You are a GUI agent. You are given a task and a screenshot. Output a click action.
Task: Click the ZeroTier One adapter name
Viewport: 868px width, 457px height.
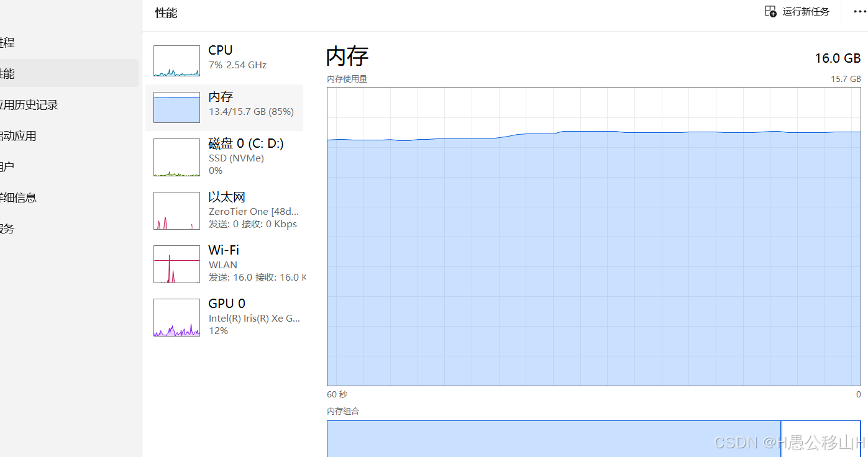[254, 212]
